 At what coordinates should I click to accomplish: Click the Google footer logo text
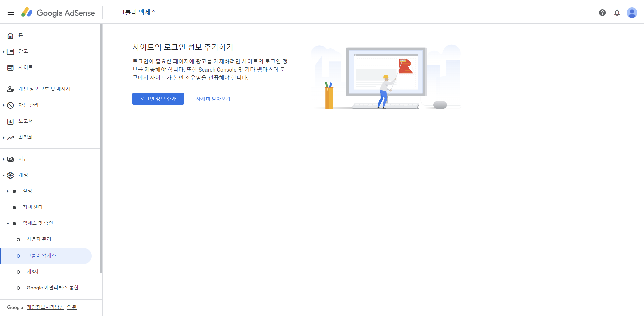click(x=15, y=307)
